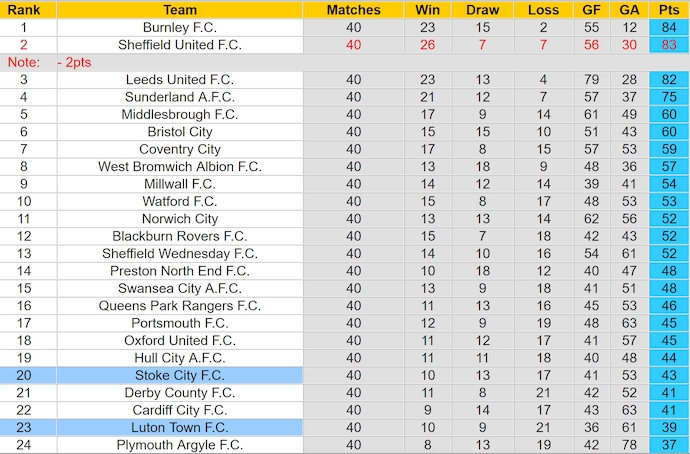Select the Matches column header
The image size is (690, 454).
coord(354,10)
